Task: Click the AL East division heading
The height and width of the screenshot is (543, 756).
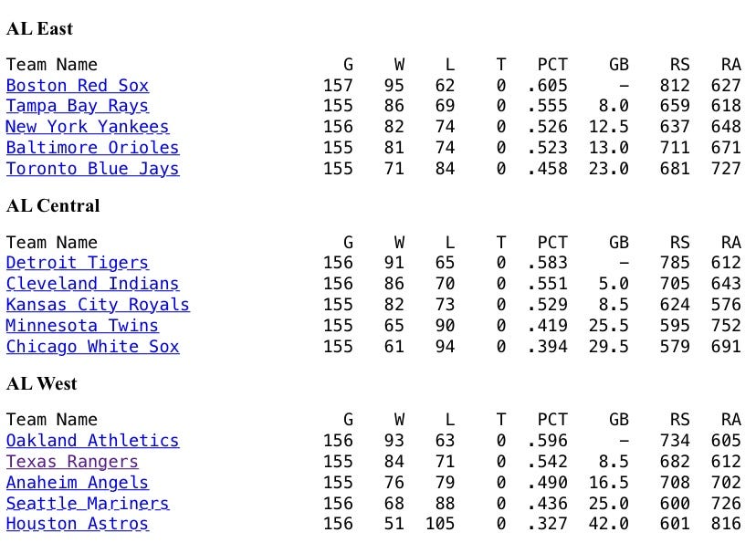Action: click(39, 29)
